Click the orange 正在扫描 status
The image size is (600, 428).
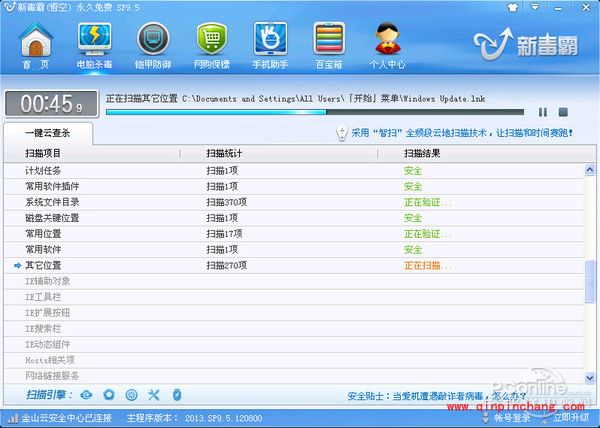pyautogui.click(x=428, y=265)
